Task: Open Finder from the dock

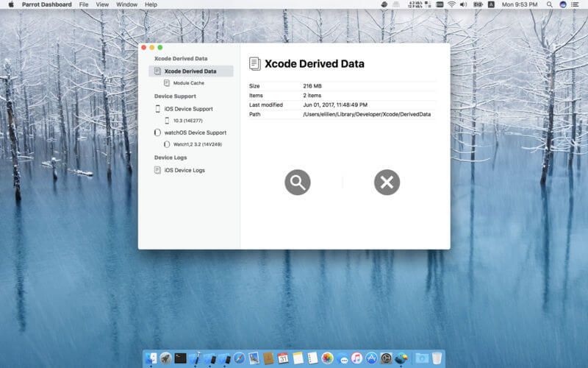Action: [x=151, y=358]
